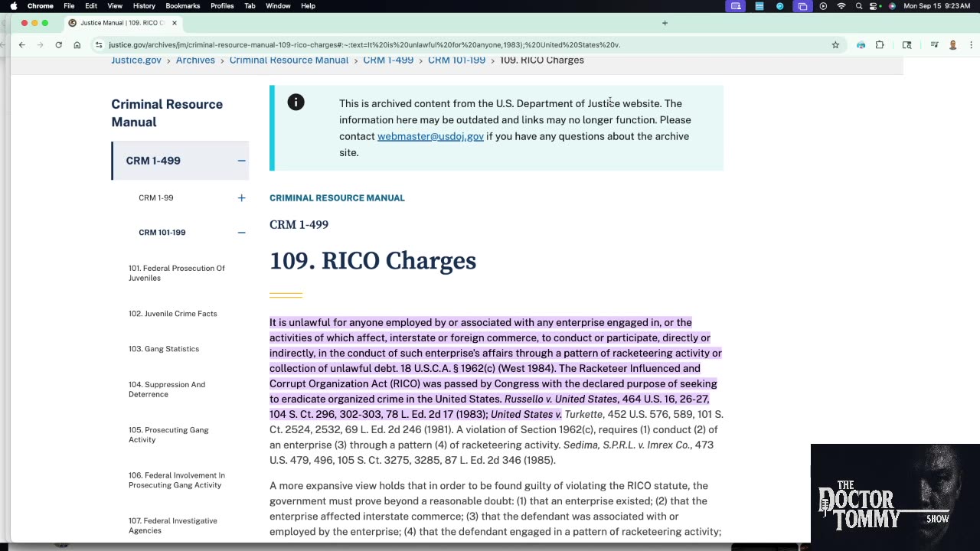Open the Apple menu
This screenshot has height=551, width=980.
(x=14, y=6)
